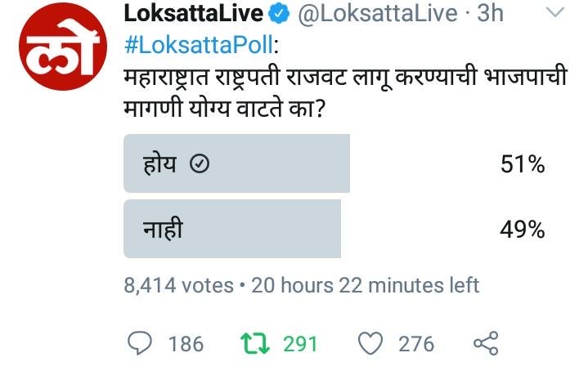
Task: Click the reply speech bubble icon
Action: 141,343
